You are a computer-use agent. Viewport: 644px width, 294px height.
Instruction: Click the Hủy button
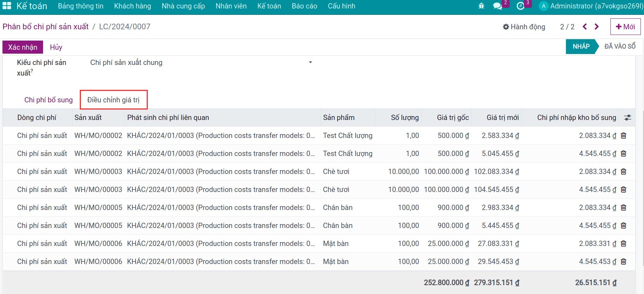click(x=56, y=47)
